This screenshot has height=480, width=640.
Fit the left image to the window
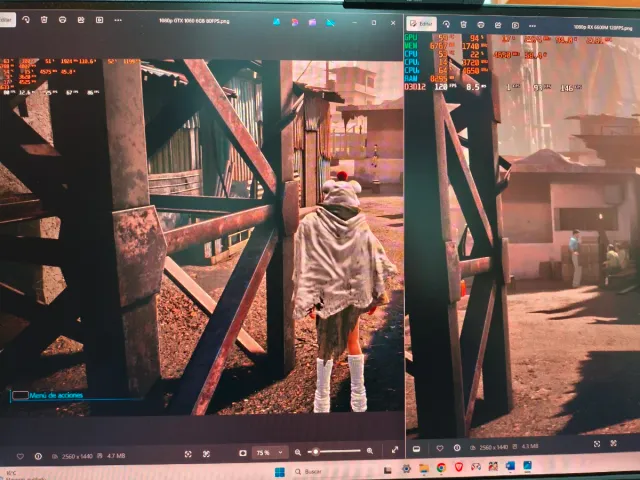tap(188, 454)
